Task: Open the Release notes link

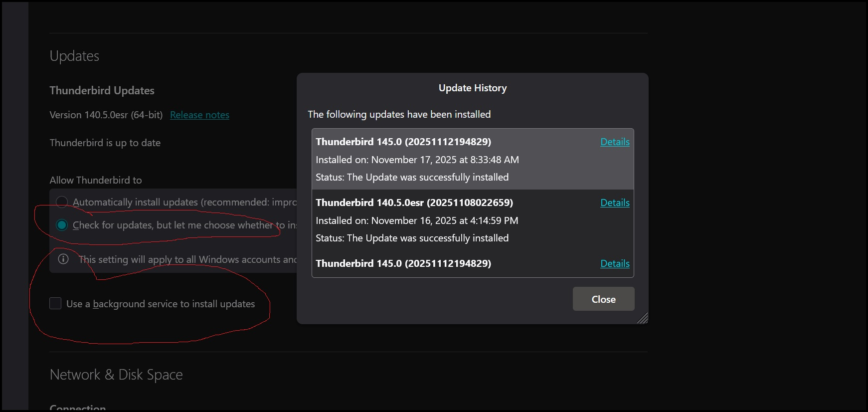Action: click(199, 115)
